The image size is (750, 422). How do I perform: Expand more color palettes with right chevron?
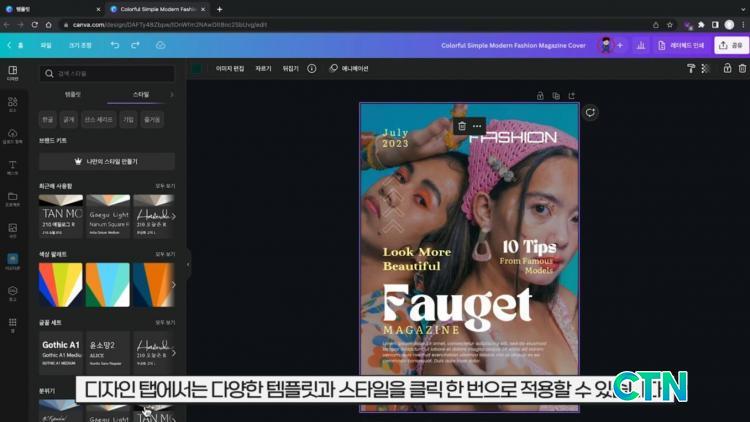[172, 285]
